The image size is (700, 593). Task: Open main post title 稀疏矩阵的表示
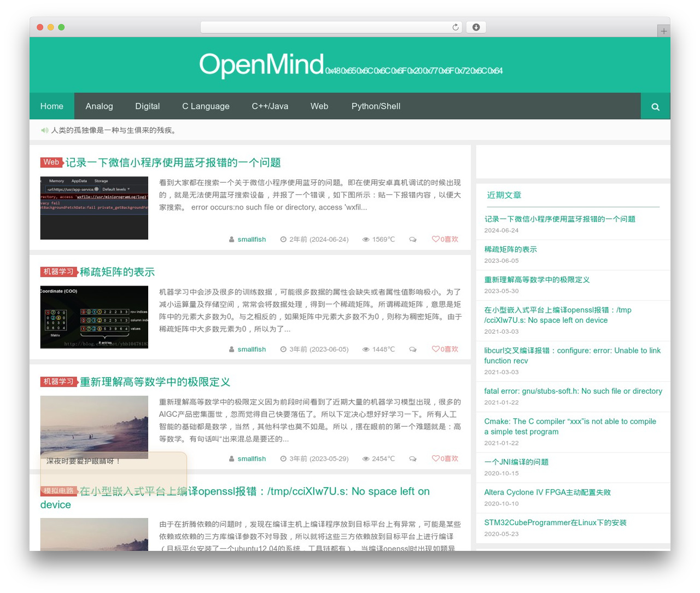(x=117, y=272)
